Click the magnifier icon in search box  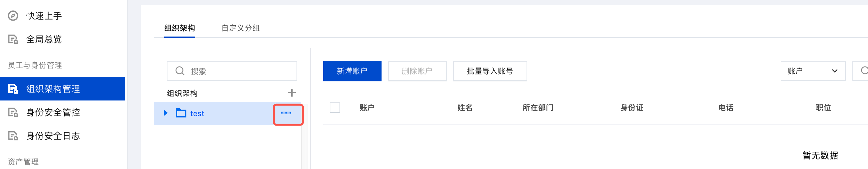(x=180, y=71)
